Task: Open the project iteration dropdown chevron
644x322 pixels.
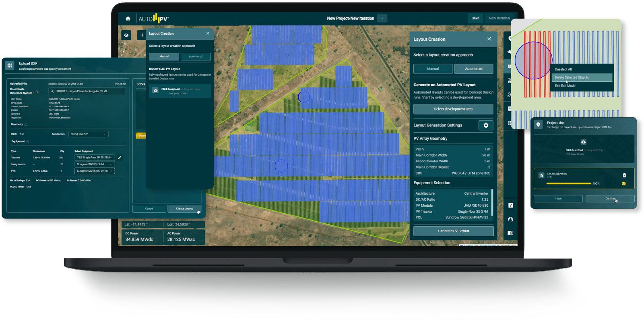Action: click(382, 18)
